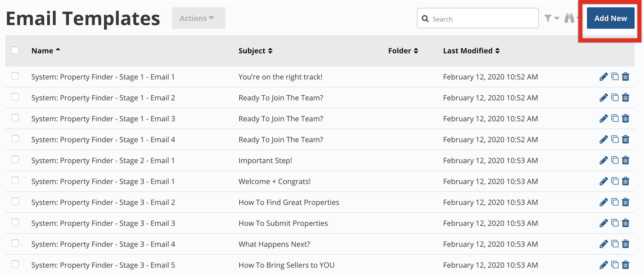Screen dimensions: 644x275
Task: Tick the Stage 3 - Email 2 checkbox
Action: click(15, 201)
